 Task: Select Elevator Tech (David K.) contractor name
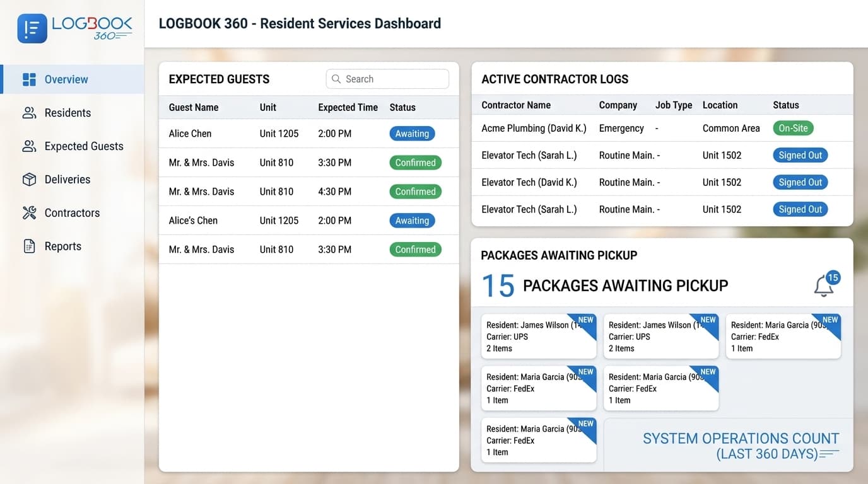click(529, 182)
